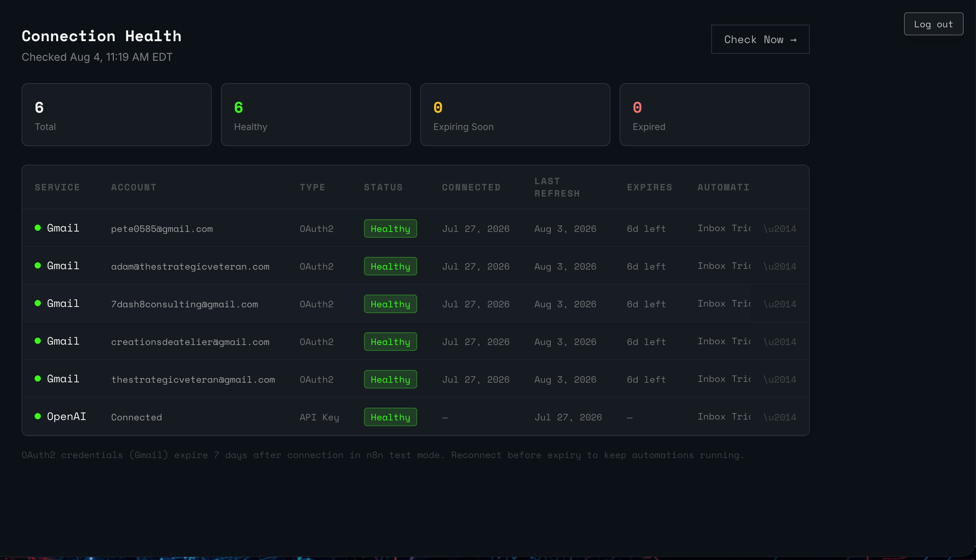The height and width of the screenshot is (560, 976).
Task: Open the Total connections card
Action: click(117, 115)
